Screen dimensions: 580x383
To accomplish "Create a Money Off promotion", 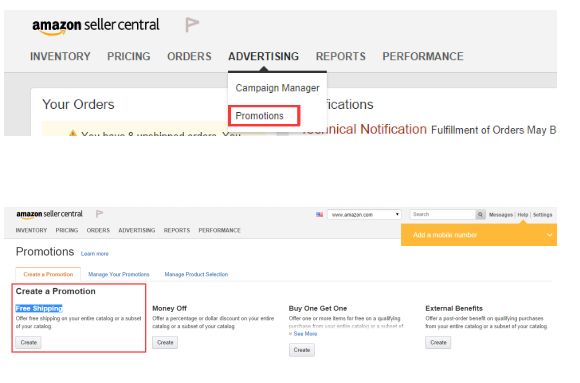I will click(x=165, y=343).
